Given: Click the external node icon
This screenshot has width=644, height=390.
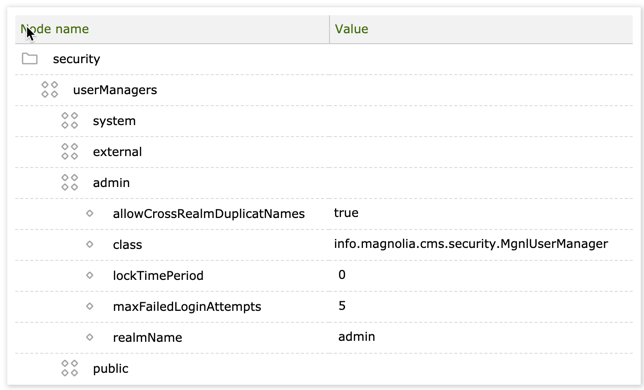Looking at the screenshot, I should tap(70, 151).
